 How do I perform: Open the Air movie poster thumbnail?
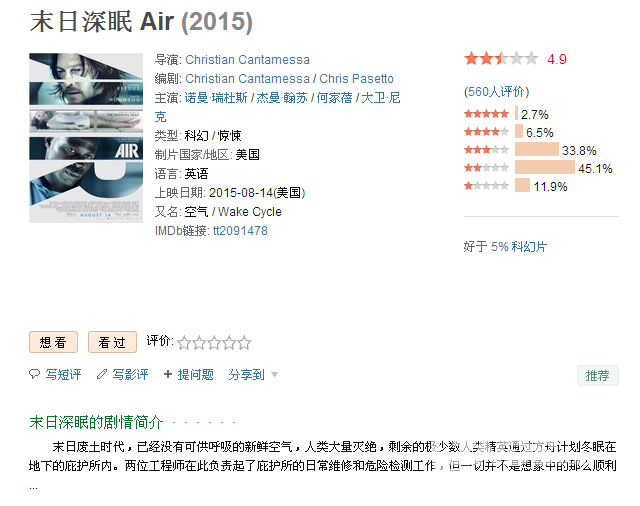click(86, 137)
